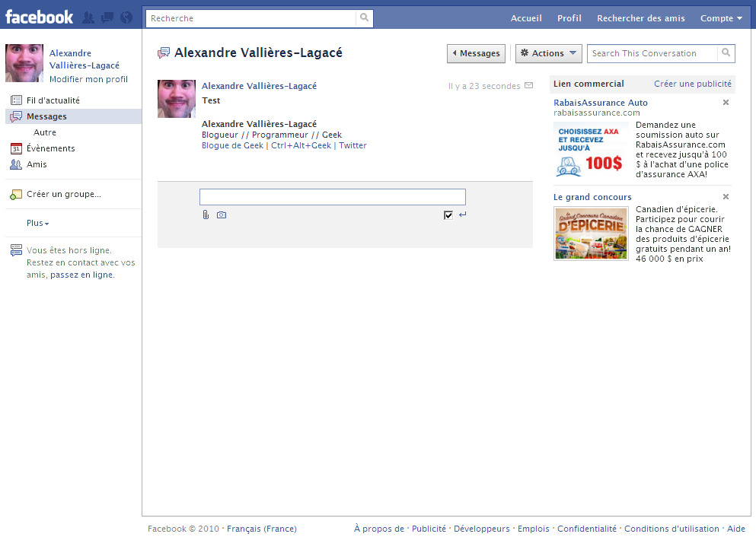
Task: Click the 'Il y a 23 secondes' timestamp
Action: click(484, 86)
